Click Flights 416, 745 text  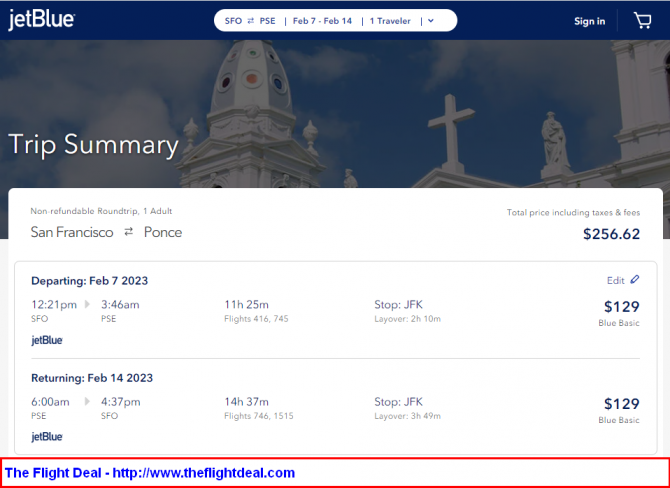[x=256, y=319]
